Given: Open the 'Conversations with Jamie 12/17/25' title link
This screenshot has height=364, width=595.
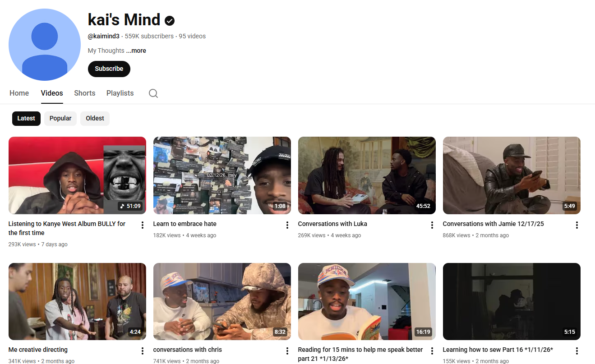Looking at the screenshot, I should [494, 224].
